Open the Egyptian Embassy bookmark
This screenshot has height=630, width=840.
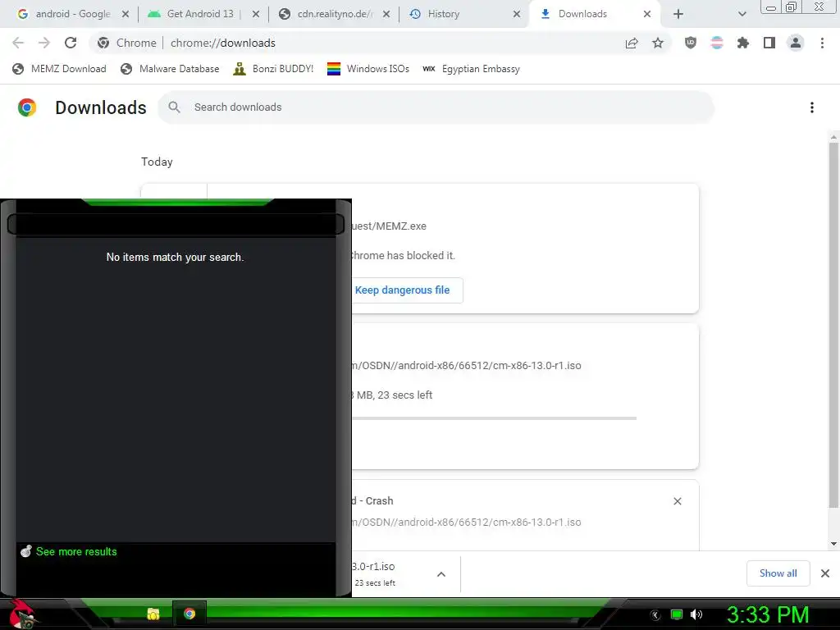point(471,69)
